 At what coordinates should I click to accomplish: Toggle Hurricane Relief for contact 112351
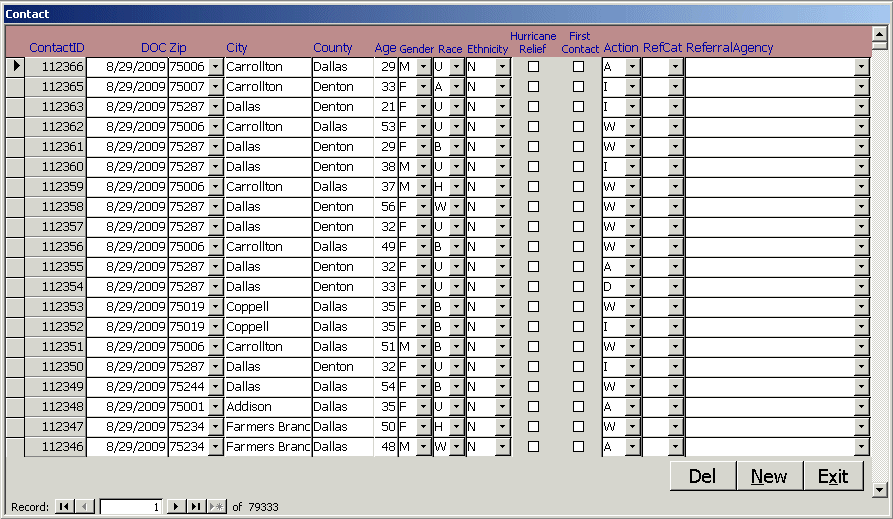pyautogui.click(x=533, y=347)
